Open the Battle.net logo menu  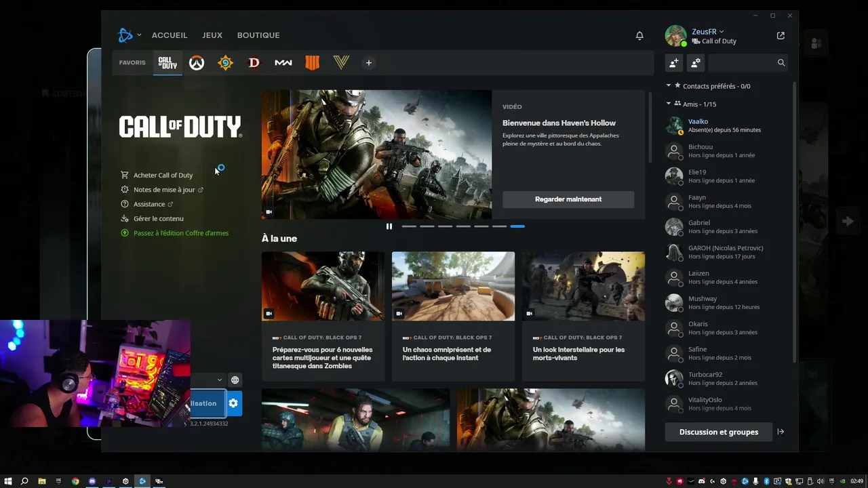coord(129,35)
